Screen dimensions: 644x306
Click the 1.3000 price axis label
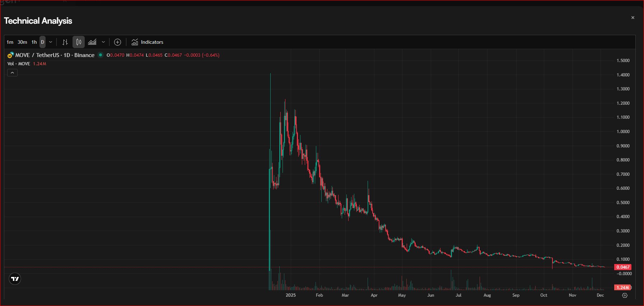[623, 89]
